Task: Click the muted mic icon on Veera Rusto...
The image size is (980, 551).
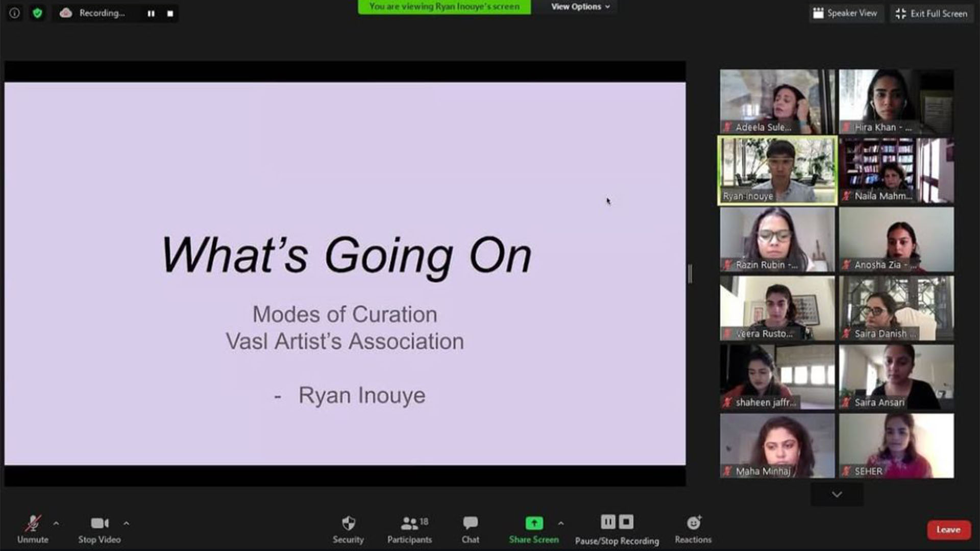Action: 727,334
